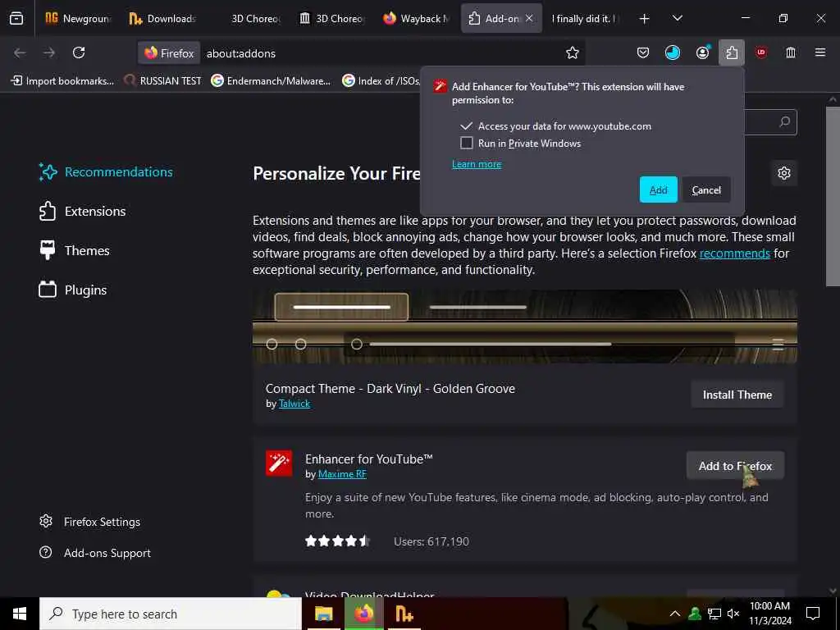Open Add-ons Support link
Screen dimensions: 840x630
[x=95, y=552]
